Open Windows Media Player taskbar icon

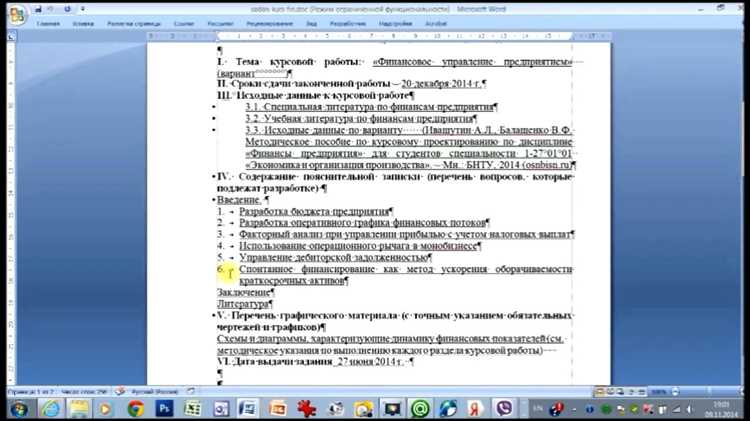click(x=106, y=409)
